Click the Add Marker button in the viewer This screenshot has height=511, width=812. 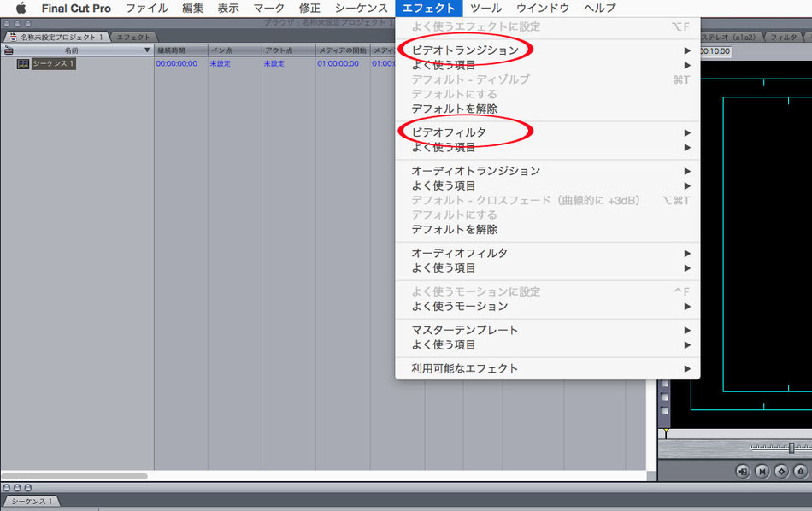(801, 471)
